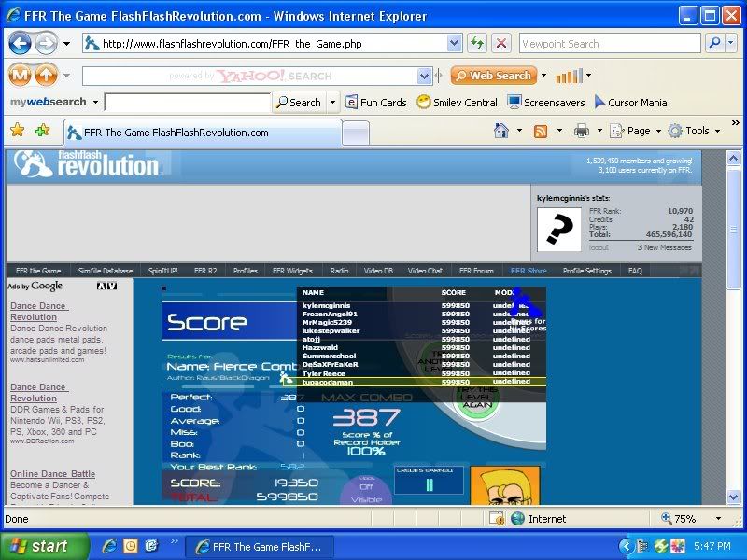Screen dimensions: 747x560
Task: Click the Stop loading icon
Action: (x=501, y=43)
